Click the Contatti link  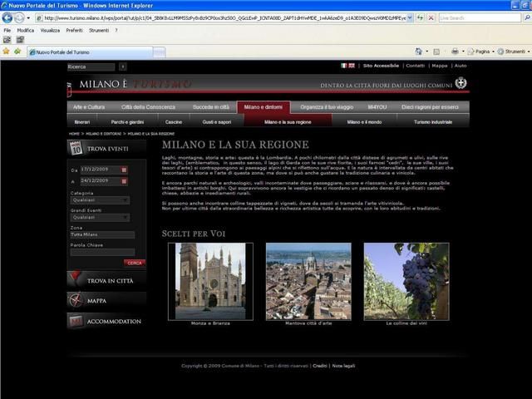point(416,66)
